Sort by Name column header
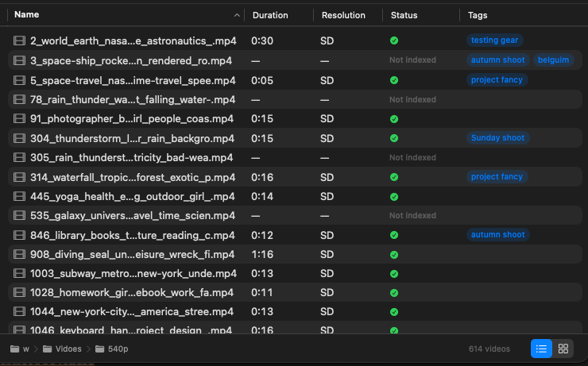This screenshot has width=588, height=366. tap(27, 14)
